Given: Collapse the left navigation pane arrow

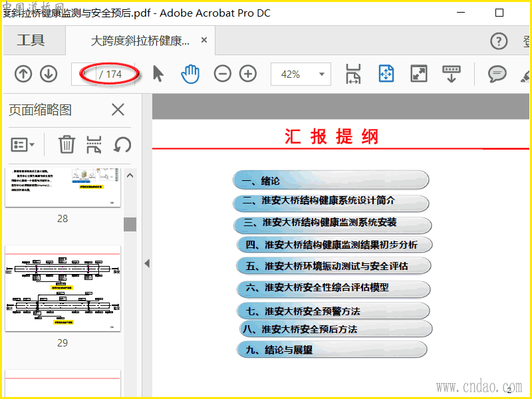Looking at the screenshot, I should 147,263.
